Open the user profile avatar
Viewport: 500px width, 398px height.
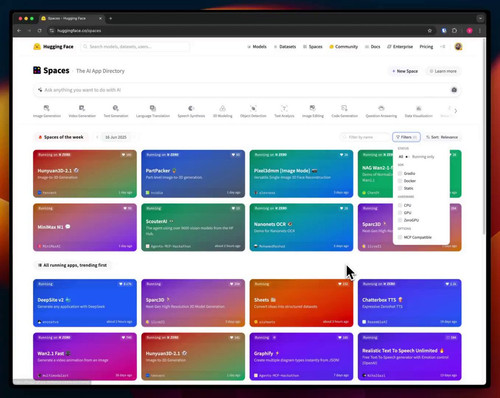click(x=458, y=47)
